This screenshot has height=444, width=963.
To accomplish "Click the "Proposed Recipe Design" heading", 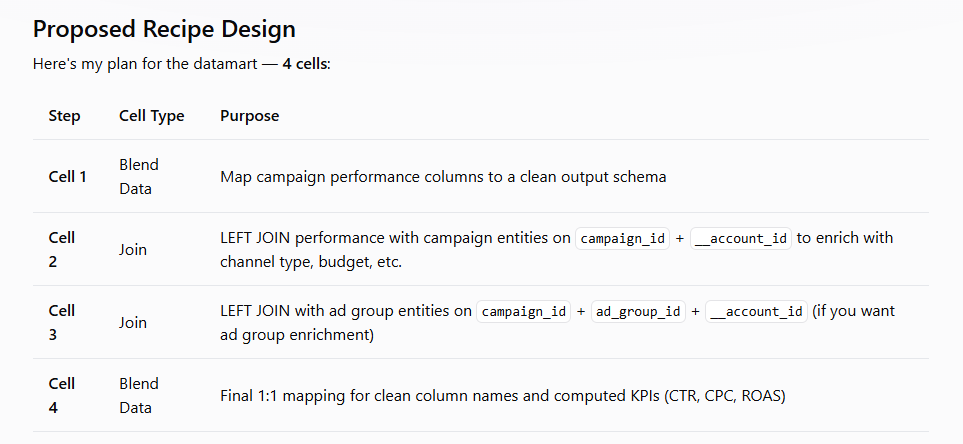I will [x=163, y=29].
